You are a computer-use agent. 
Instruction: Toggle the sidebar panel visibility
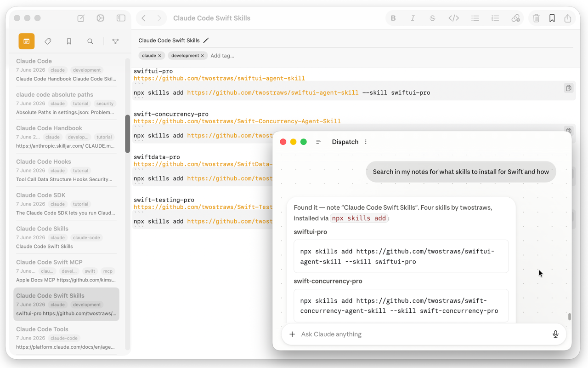(121, 18)
